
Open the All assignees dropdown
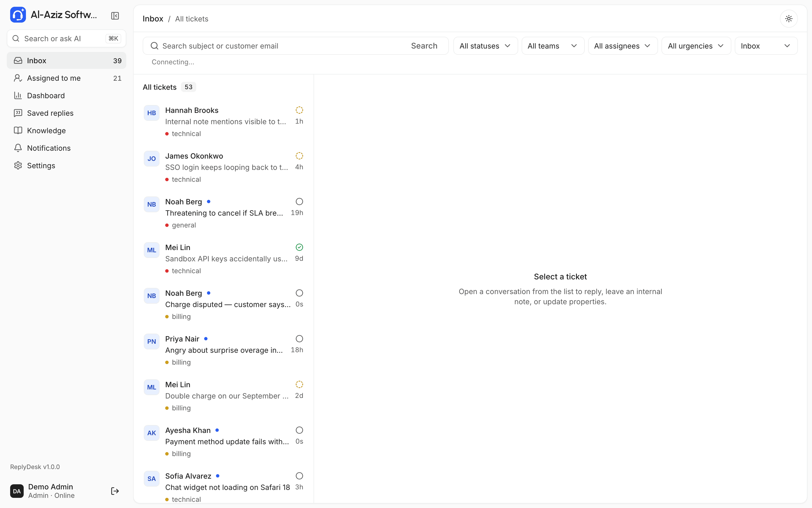click(623, 46)
